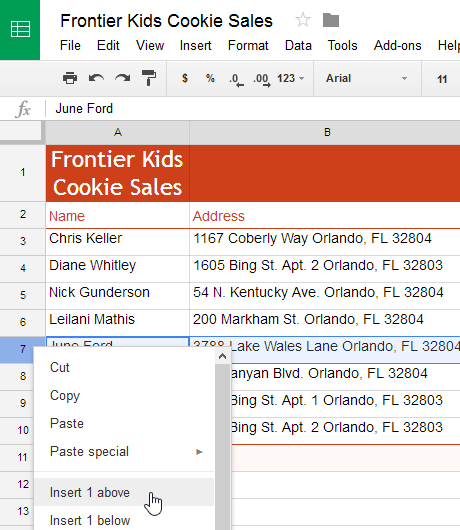Open the Format menu
Screen dimensions: 460x530
tap(248, 45)
